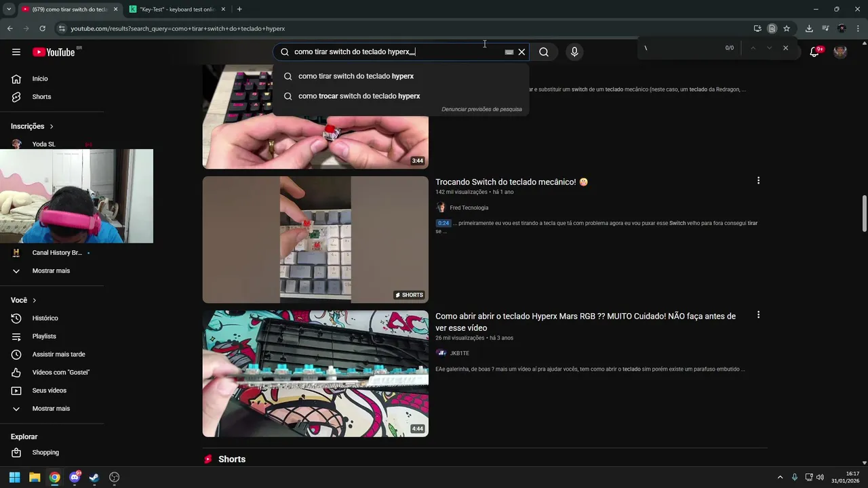Open File Explorer from taskbar
868x488 pixels.
(x=35, y=477)
